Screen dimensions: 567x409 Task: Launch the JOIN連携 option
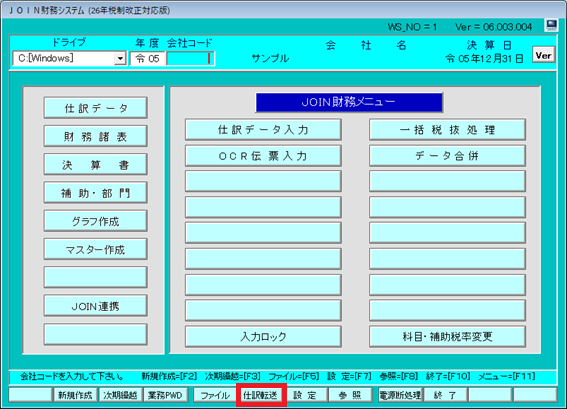95,306
